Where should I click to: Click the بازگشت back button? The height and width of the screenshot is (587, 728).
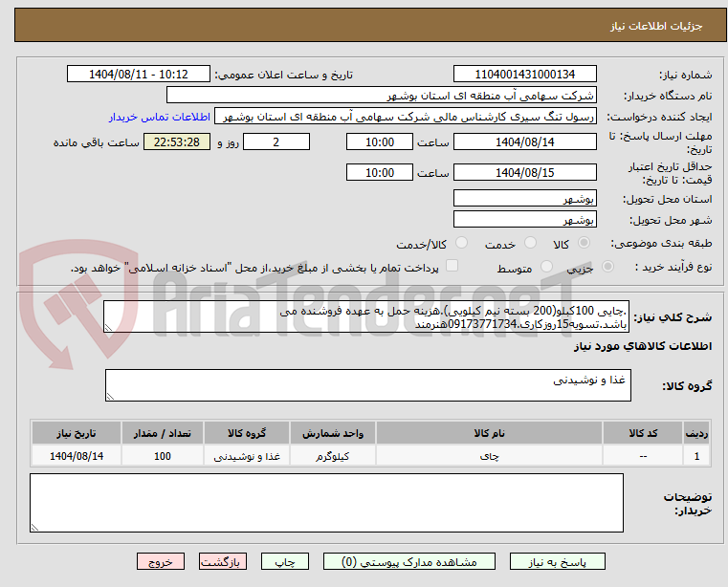(x=228, y=562)
